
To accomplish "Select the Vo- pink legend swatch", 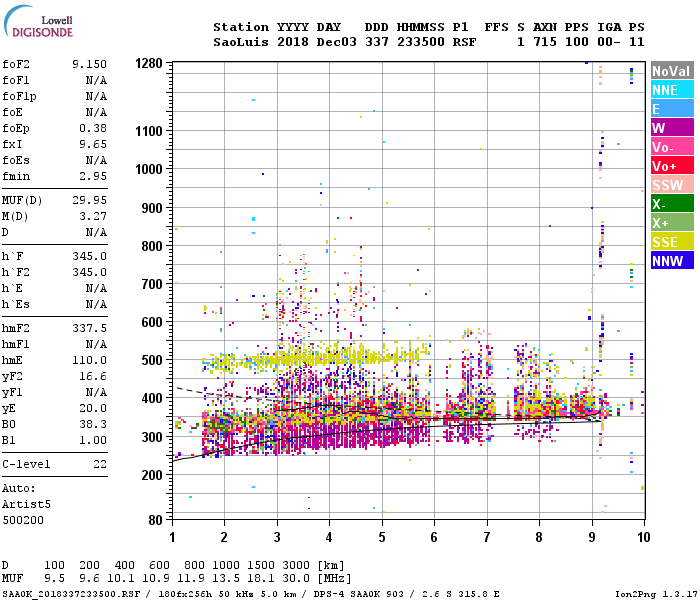I will click(x=672, y=147).
